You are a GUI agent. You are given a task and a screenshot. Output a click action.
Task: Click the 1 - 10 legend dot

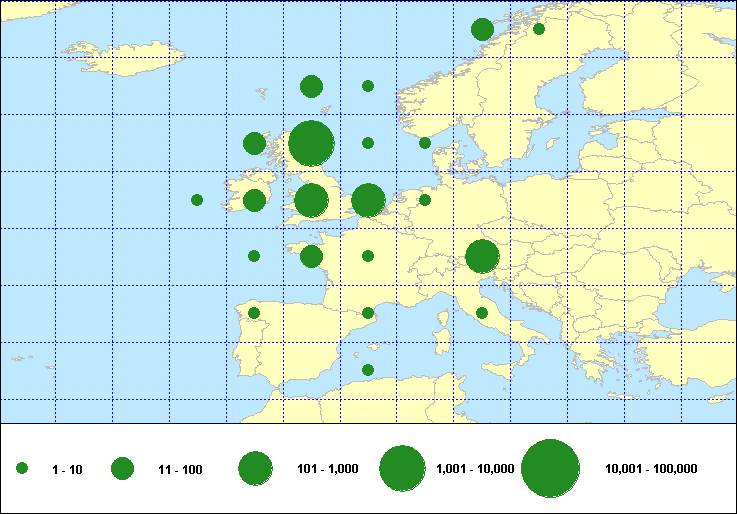(22, 468)
